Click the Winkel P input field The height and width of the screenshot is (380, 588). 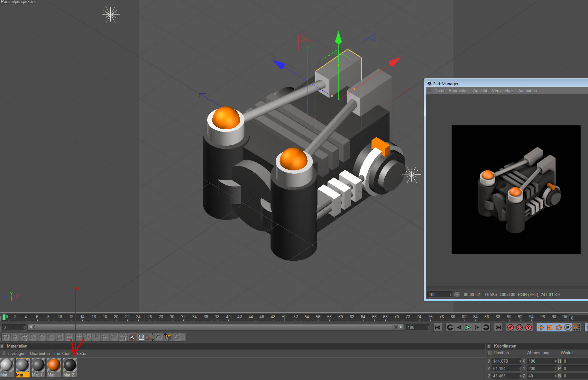[575, 369]
